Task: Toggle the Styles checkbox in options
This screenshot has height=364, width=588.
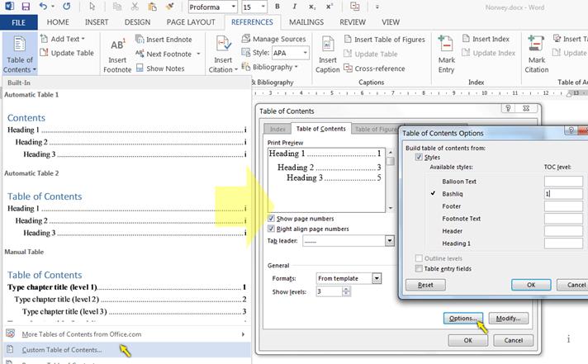Action: tap(420, 157)
